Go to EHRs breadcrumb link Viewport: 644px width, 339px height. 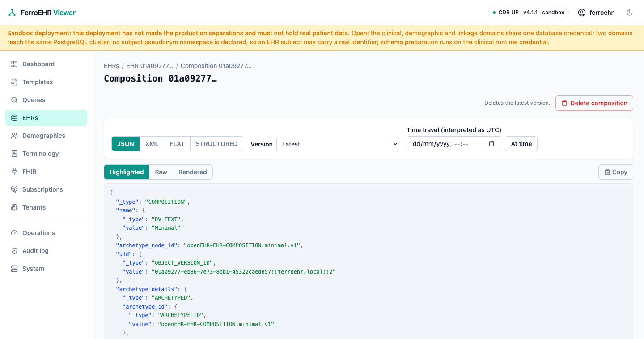[111, 66]
